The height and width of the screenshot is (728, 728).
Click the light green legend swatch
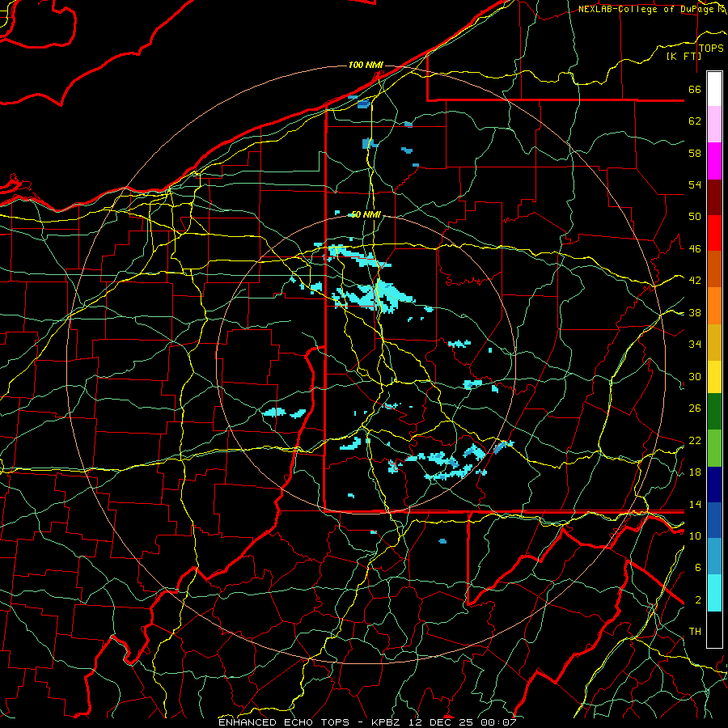[x=714, y=448]
